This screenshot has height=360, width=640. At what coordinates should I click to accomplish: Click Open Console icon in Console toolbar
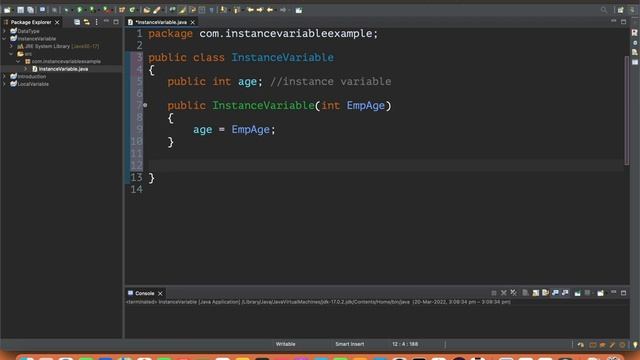click(x=600, y=293)
